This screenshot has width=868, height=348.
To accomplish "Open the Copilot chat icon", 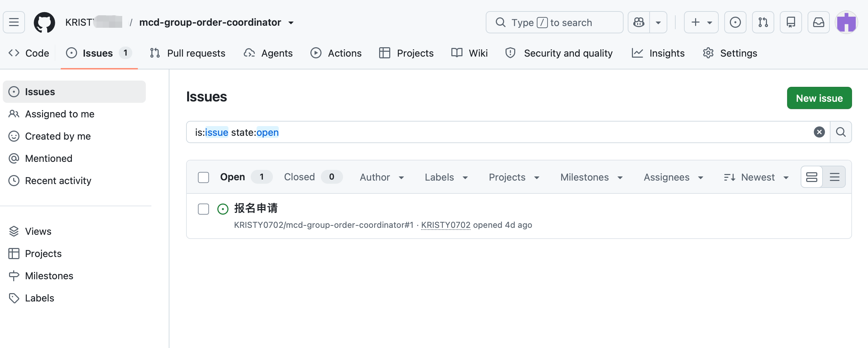I will [x=639, y=23].
